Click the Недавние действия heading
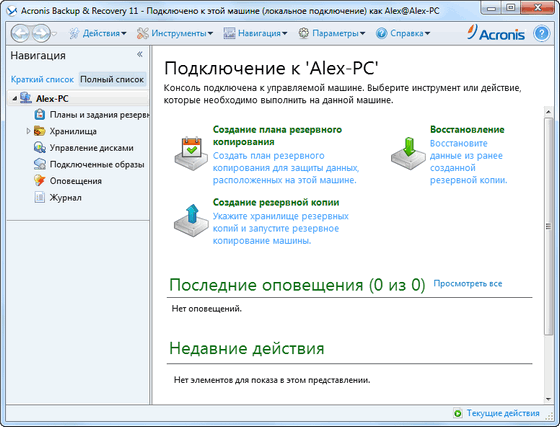Screen dimensions: 560x427 [246, 348]
